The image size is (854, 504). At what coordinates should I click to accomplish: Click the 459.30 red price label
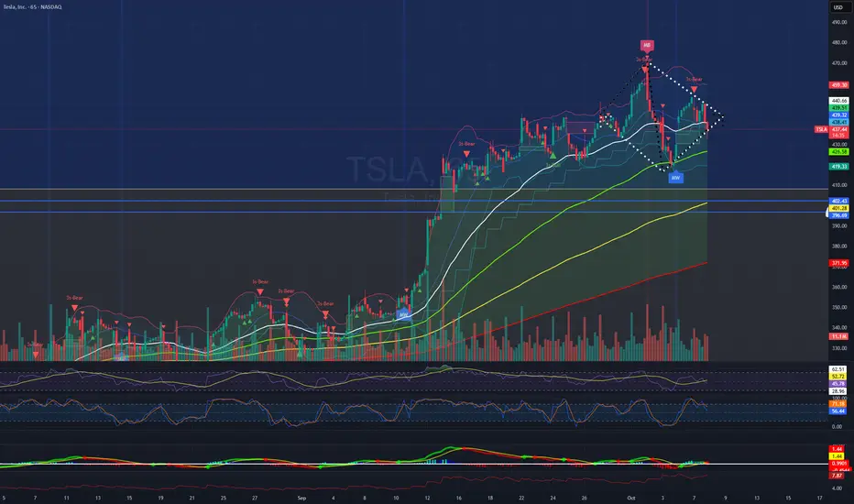coord(838,85)
